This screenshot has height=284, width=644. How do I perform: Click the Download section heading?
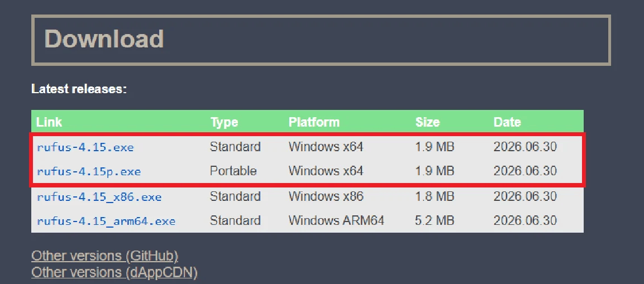[104, 39]
